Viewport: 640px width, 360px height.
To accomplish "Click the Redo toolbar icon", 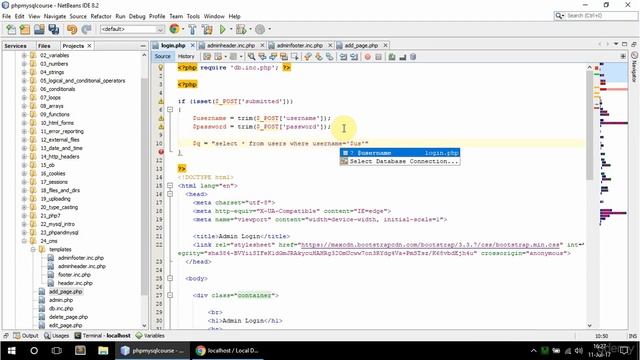I will pyautogui.click(x=86, y=29).
